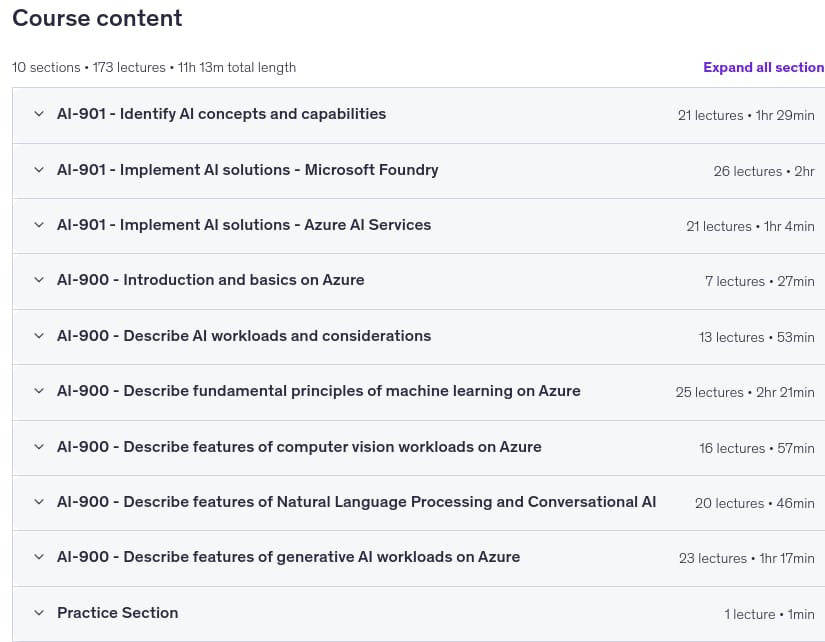The width and height of the screenshot is (825, 642).
Task: Open 'Describe features of computer vision workloads' title
Action: (x=299, y=447)
